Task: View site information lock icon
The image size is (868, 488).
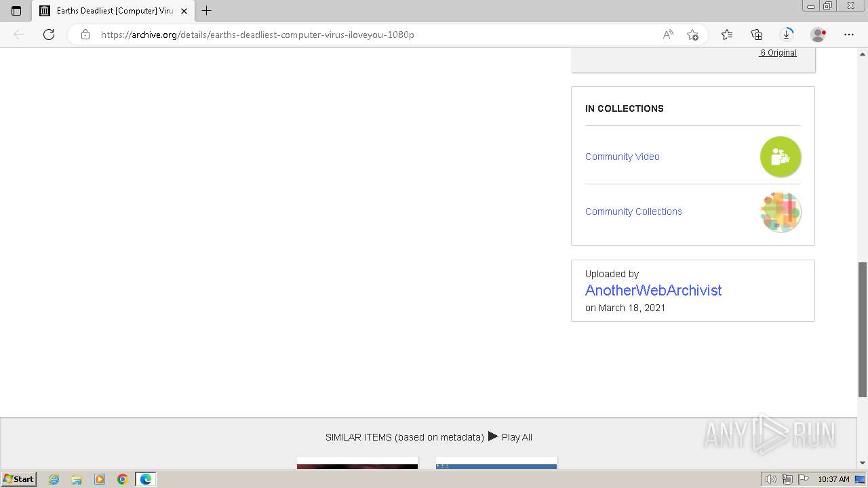Action: point(85,35)
